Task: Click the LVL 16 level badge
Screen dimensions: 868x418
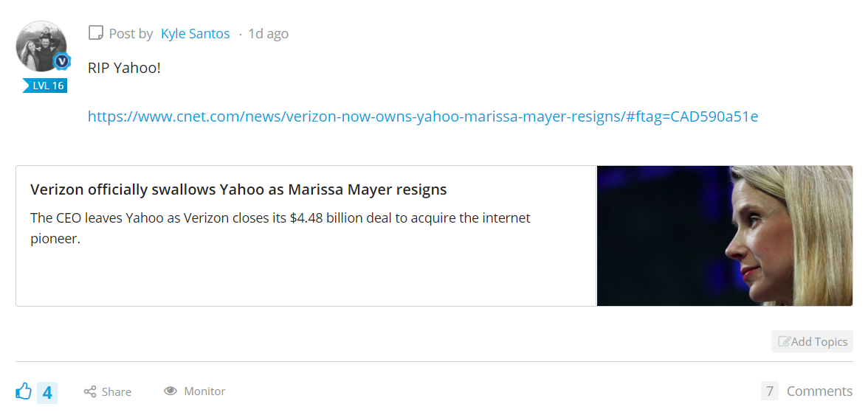Action: pyautogui.click(x=45, y=86)
